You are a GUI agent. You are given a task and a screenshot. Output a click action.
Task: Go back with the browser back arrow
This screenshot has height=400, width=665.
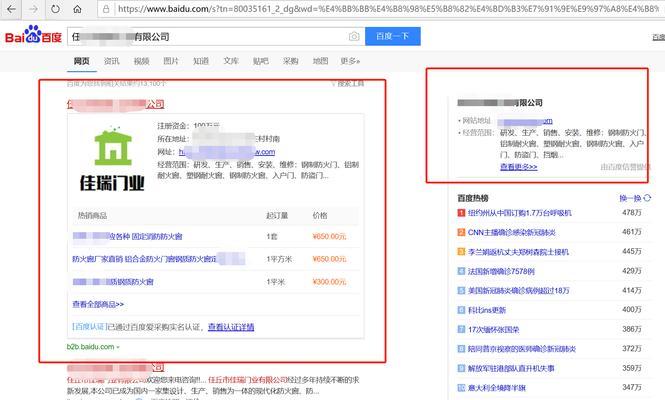pyautogui.click(x=11, y=9)
